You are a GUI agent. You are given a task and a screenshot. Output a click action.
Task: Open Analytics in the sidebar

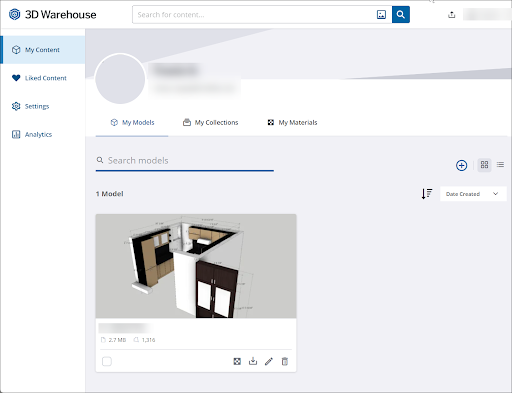tap(43, 134)
